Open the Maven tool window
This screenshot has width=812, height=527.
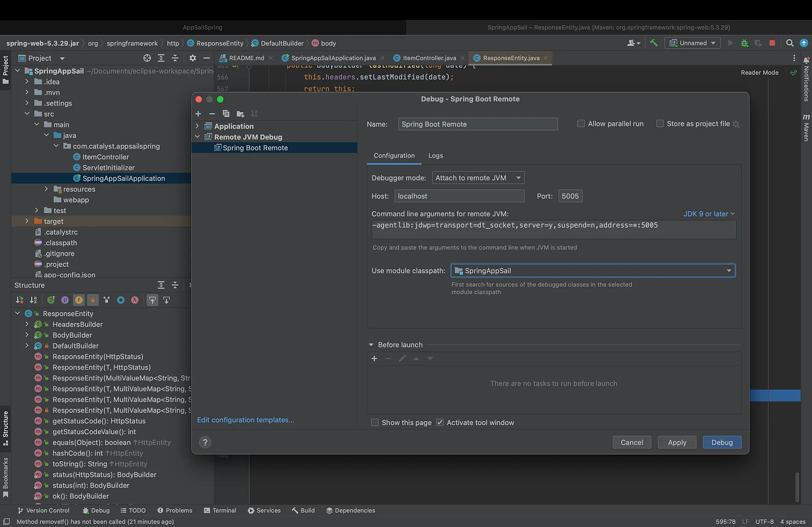(806, 128)
